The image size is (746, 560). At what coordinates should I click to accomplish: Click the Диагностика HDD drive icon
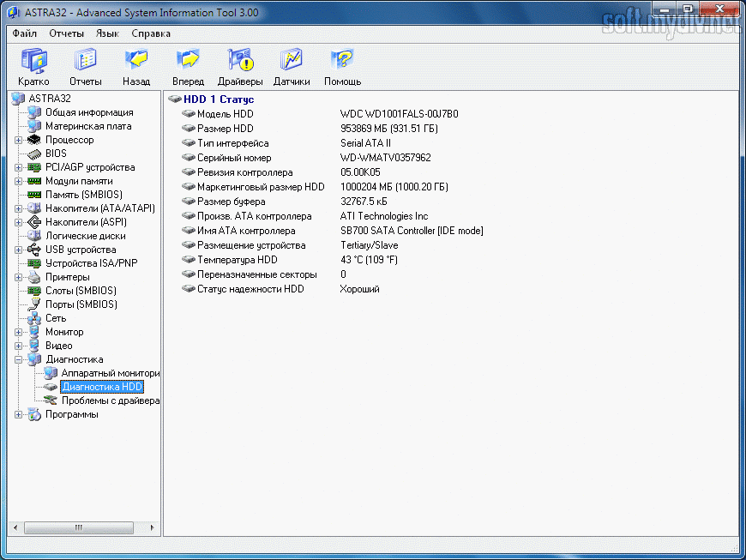coord(50,387)
